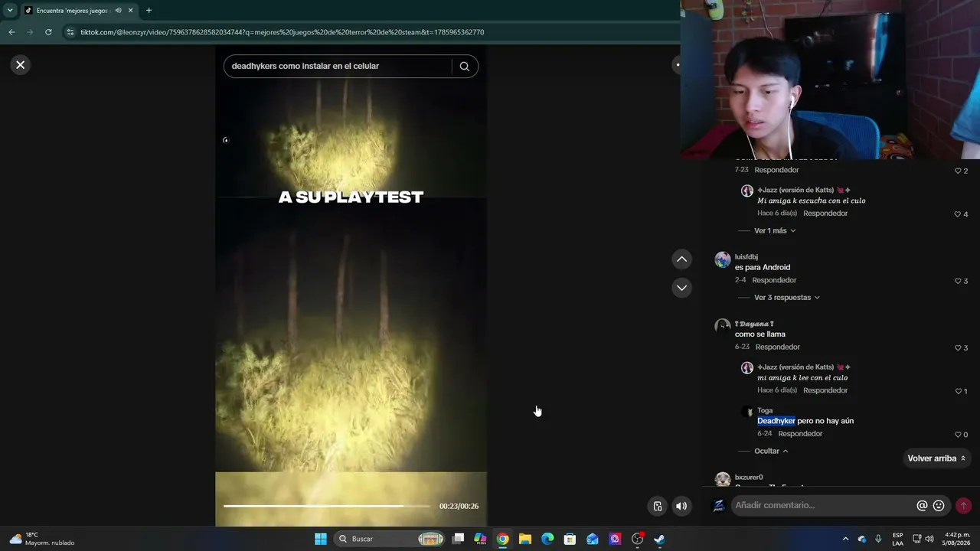Image resolution: width=980 pixels, height=551 pixels.
Task: Open the taskbar clock showing 4:42 p.m.
Action: (956, 539)
